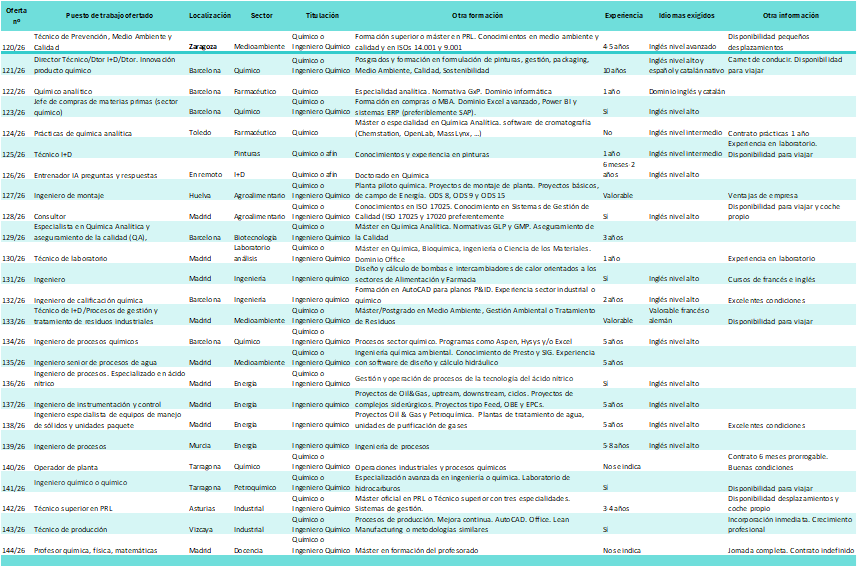The width and height of the screenshot is (857, 567).
Task: Click the '10 años' experience cell
Action: coord(615,71)
